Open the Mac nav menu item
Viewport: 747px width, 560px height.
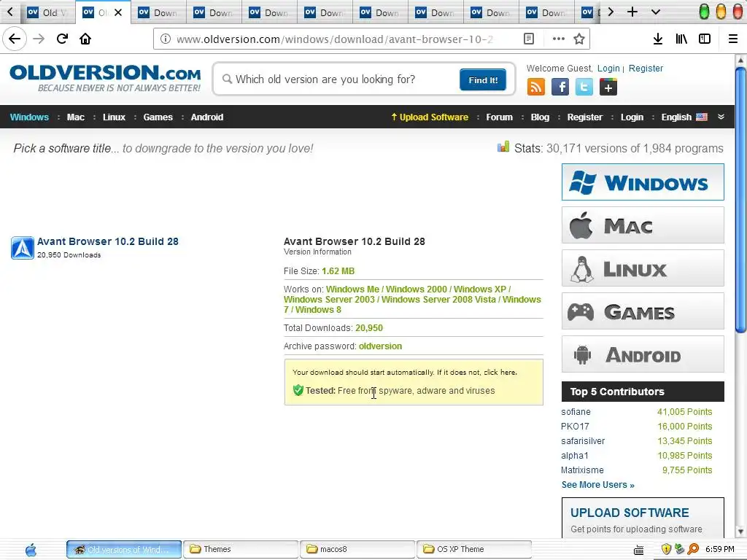pyautogui.click(x=76, y=117)
